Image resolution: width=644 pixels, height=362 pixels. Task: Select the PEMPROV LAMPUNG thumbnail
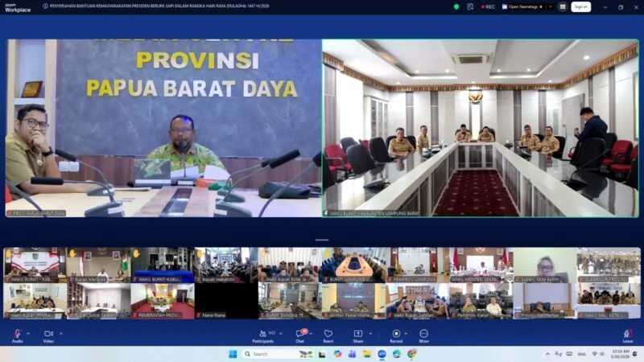pos(417,265)
